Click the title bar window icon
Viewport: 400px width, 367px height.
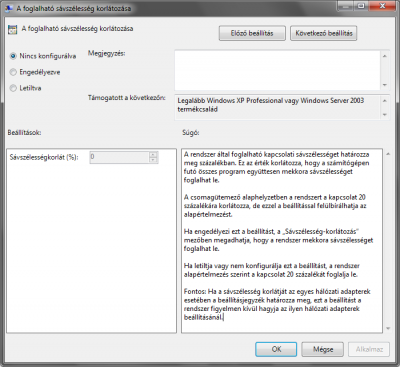[x=9, y=8]
